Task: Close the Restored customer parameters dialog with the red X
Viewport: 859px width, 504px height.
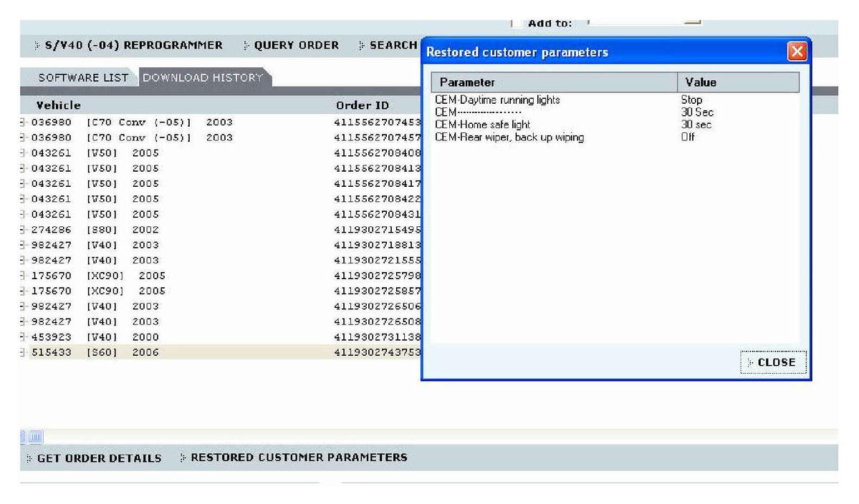Action: (797, 52)
